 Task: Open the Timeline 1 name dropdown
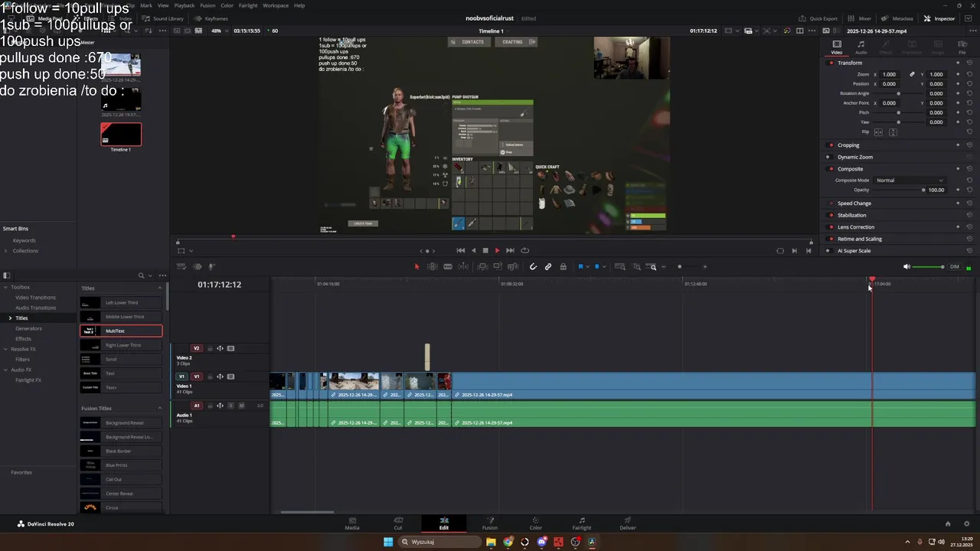pos(492,31)
